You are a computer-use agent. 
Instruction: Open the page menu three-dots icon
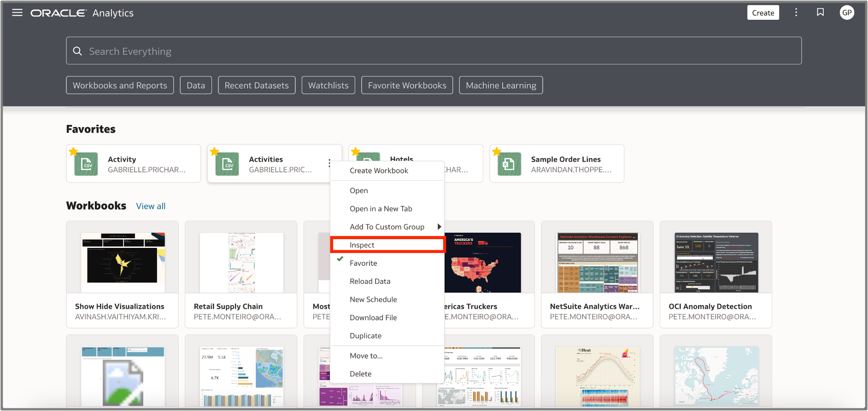796,12
